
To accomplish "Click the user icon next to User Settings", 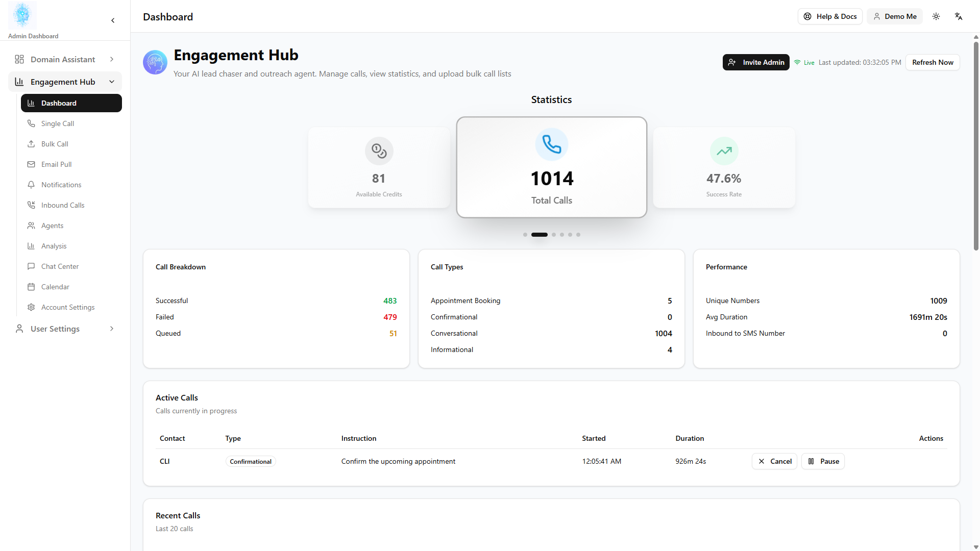I will [19, 329].
